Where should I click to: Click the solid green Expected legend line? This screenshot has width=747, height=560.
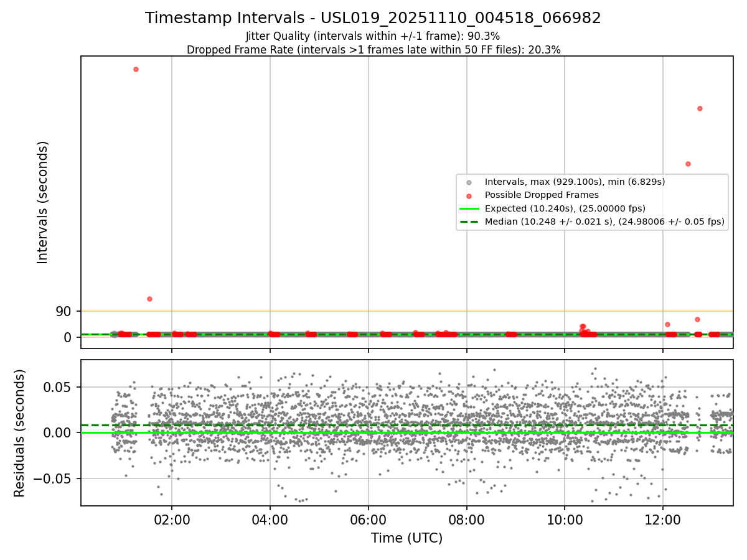(469, 208)
